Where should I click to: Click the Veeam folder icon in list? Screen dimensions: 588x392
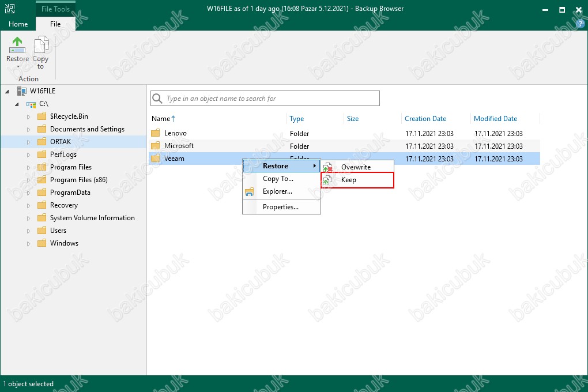[156, 159]
